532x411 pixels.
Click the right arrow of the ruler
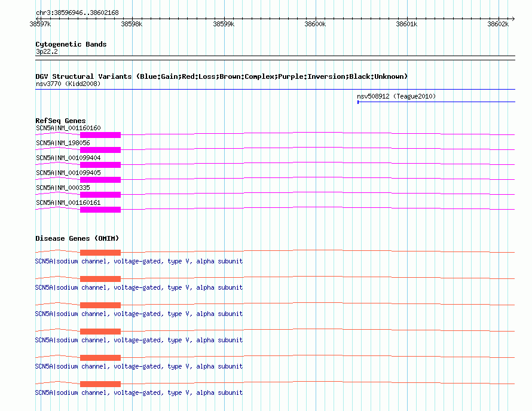click(x=513, y=19)
